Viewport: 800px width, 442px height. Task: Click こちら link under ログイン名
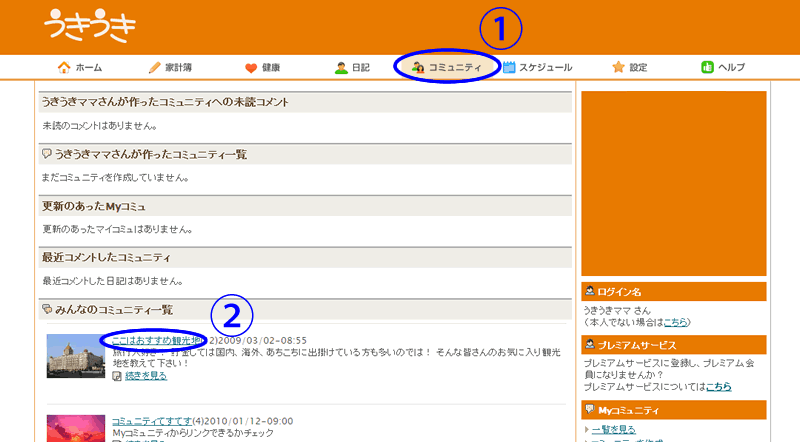tap(675, 322)
